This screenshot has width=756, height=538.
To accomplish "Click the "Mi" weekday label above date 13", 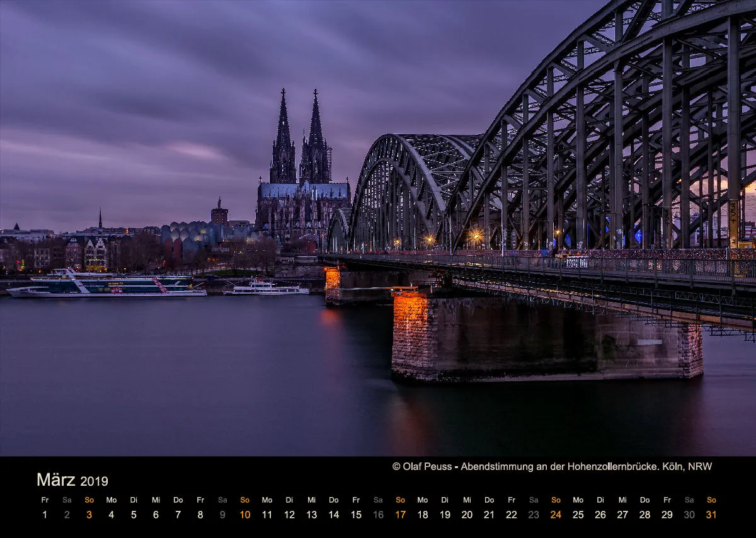I will point(311,500).
